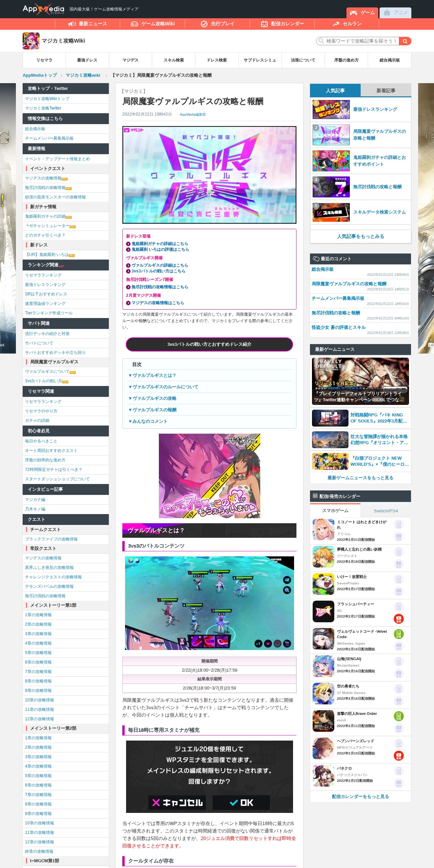This screenshot has height=868, width=434.
Task: Open the Bravely Default news thumbnail
Action: (x=360, y=381)
